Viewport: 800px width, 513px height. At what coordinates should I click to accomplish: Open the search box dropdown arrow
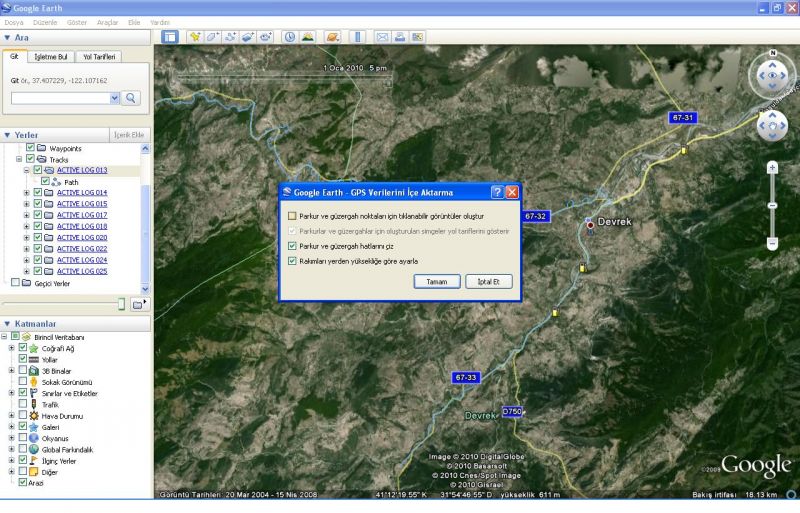point(114,98)
